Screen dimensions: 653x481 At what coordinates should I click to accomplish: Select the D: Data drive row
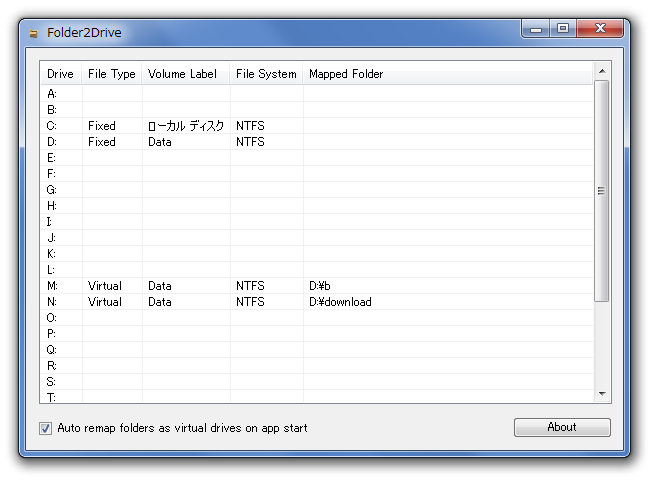pyautogui.click(x=317, y=142)
